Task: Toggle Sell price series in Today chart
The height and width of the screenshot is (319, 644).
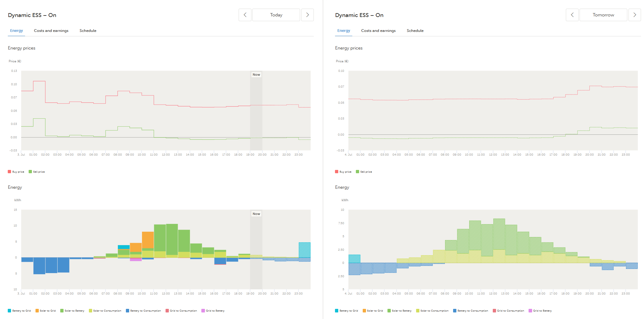Action: [37, 172]
